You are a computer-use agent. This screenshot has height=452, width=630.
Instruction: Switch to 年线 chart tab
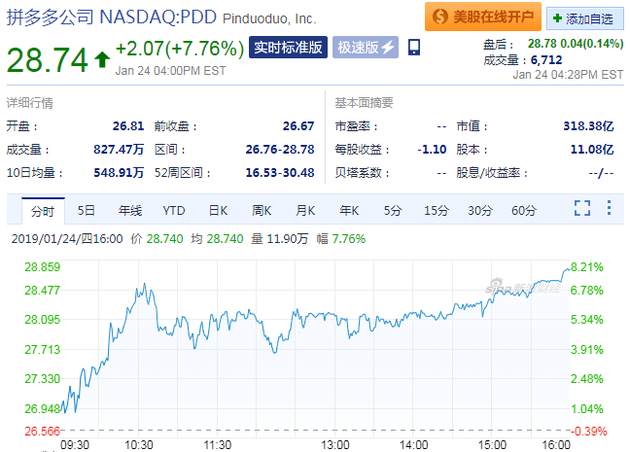130,210
